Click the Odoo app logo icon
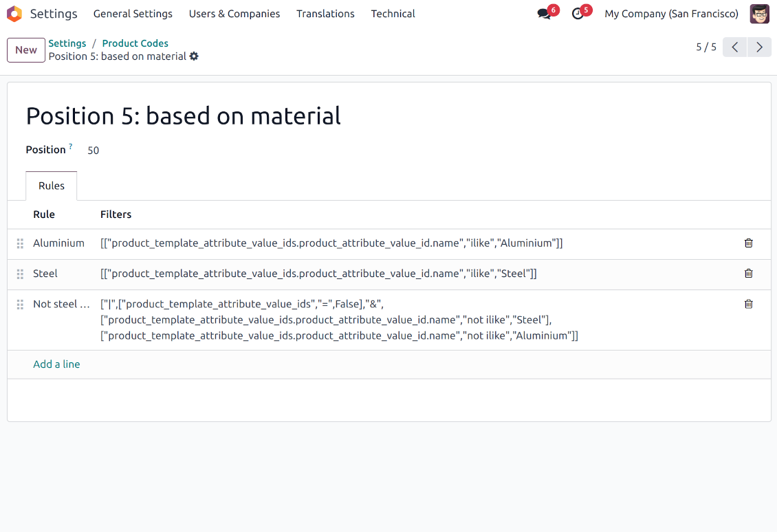Image resolution: width=777 pixels, height=532 pixels. click(x=14, y=14)
